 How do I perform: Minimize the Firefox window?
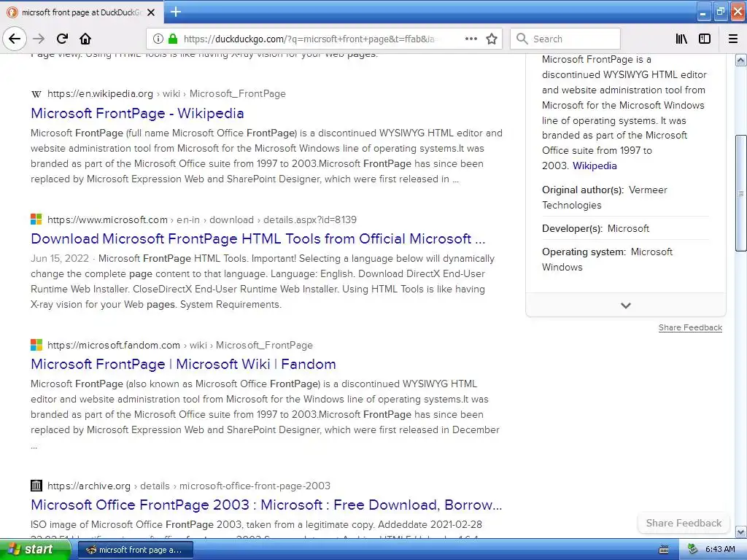[703, 12]
